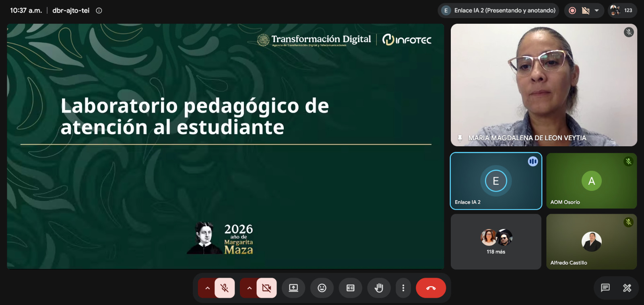Image resolution: width=644 pixels, height=305 pixels.
Task: Unmute the microphone button
Action: click(225, 288)
